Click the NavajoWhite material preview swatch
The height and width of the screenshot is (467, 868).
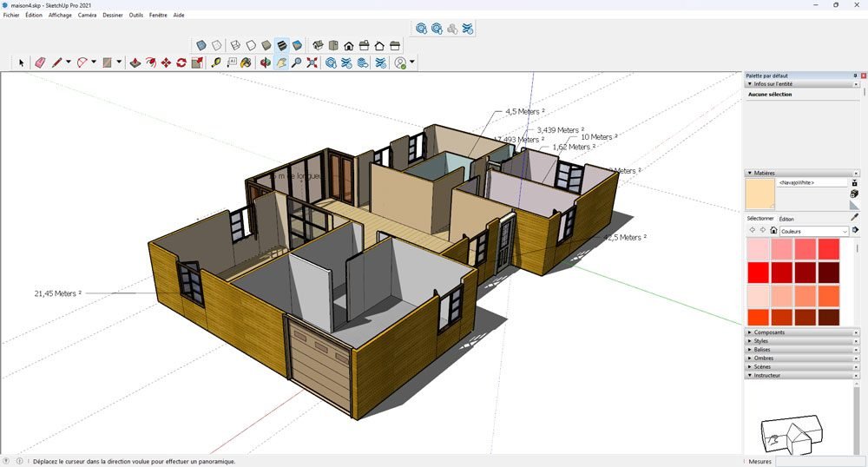(759, 194)
